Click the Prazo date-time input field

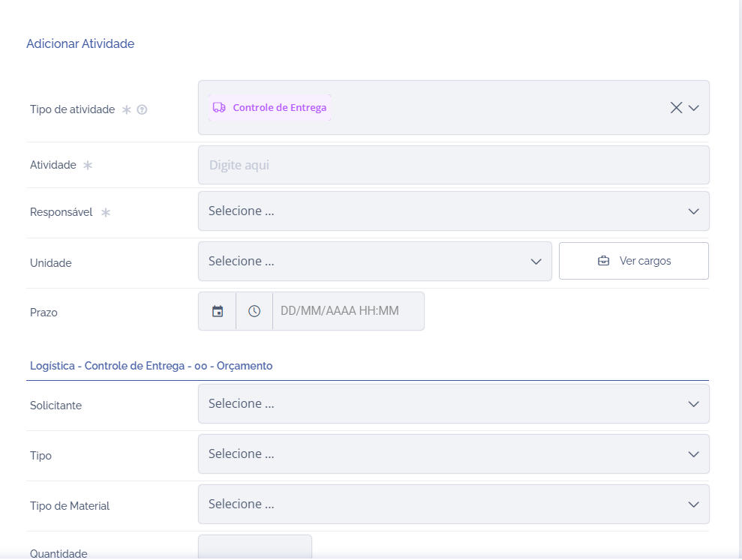pos(347,311)
